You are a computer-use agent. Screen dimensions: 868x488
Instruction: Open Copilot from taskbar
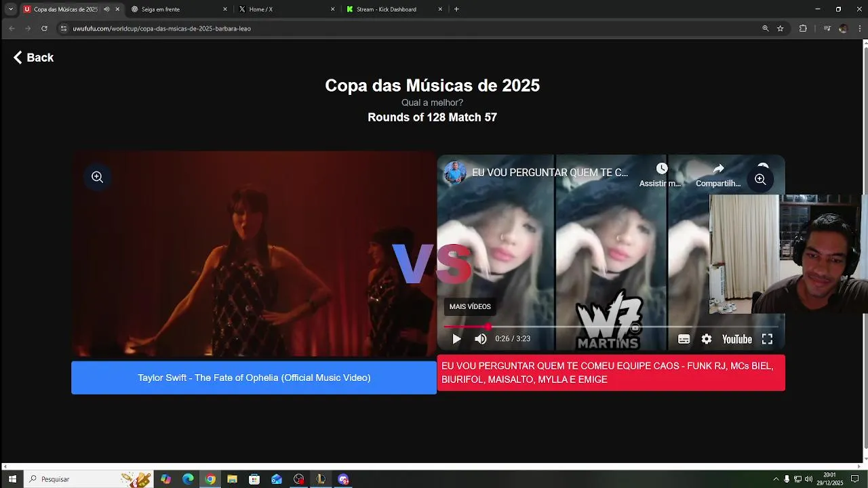[166, 479]
